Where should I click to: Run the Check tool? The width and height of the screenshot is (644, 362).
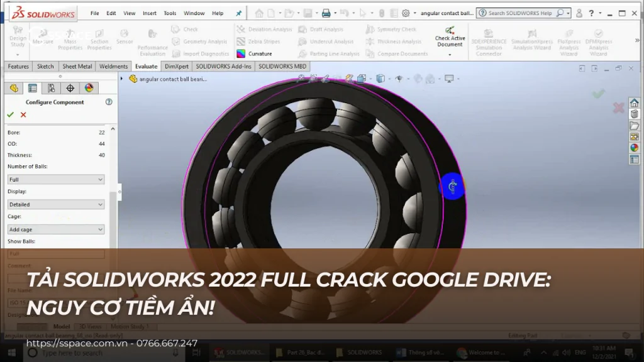(x=185, y=29)
